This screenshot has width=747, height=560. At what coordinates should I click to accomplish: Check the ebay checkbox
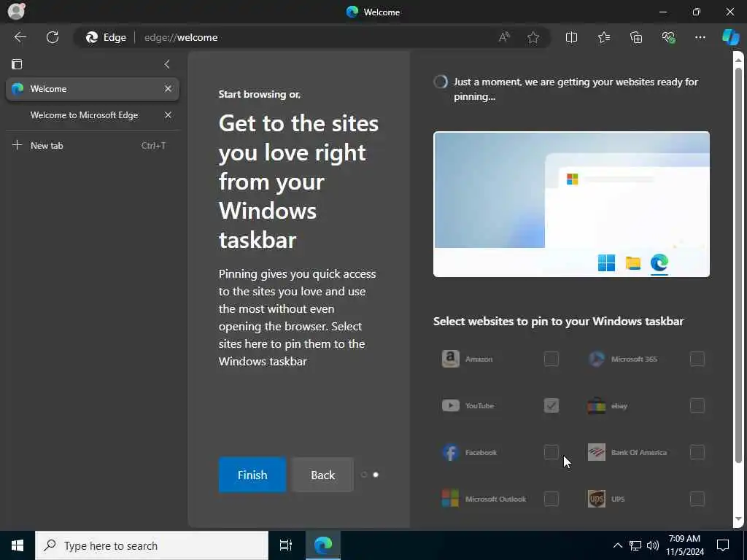[697, 405]
